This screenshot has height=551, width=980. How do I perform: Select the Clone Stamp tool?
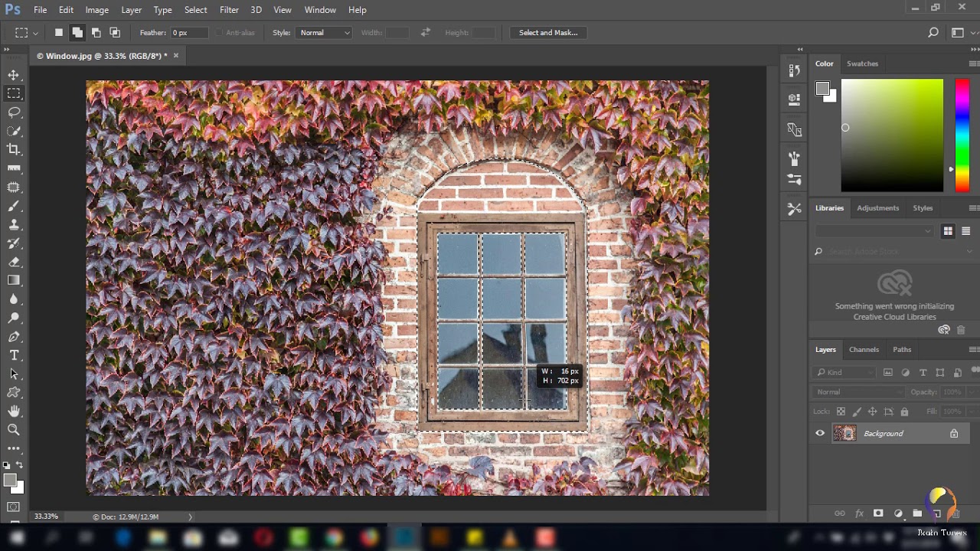click(x=14, y=224)
